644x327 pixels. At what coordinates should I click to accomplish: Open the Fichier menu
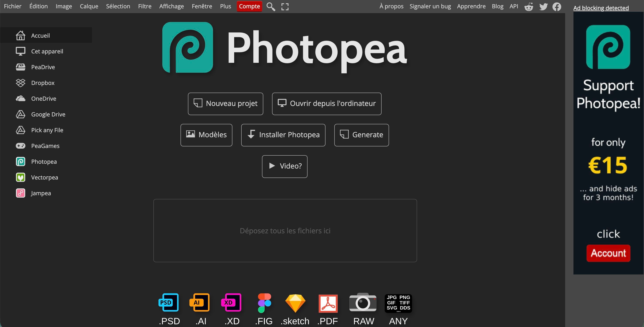(x=13, y=6)
